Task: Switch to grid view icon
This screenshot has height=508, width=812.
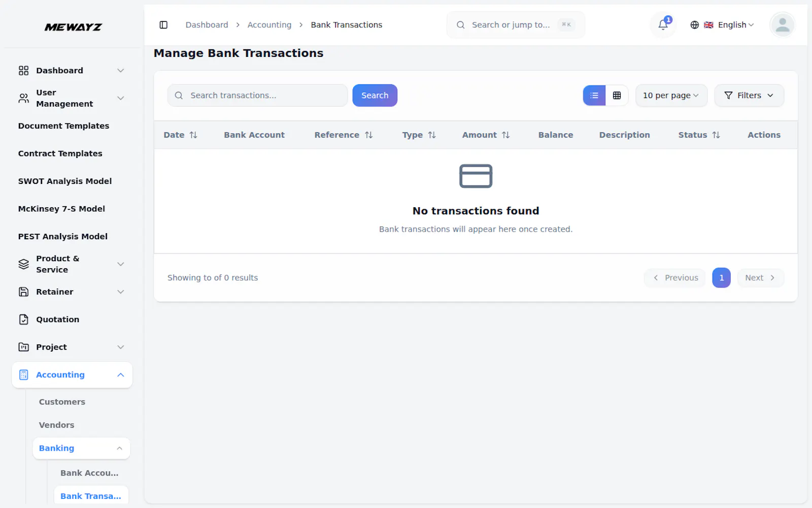Action: click(x=617, y=96)
